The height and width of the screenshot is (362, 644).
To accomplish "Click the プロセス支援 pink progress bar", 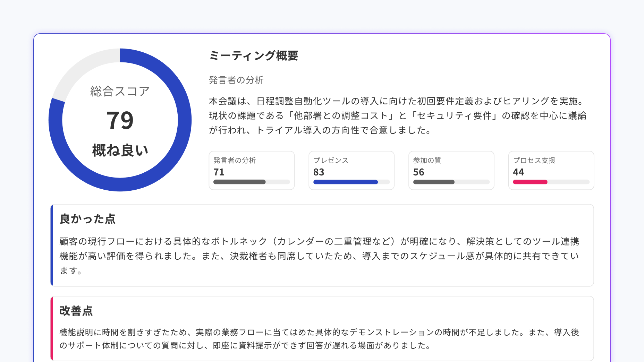I will pos(530,182).
